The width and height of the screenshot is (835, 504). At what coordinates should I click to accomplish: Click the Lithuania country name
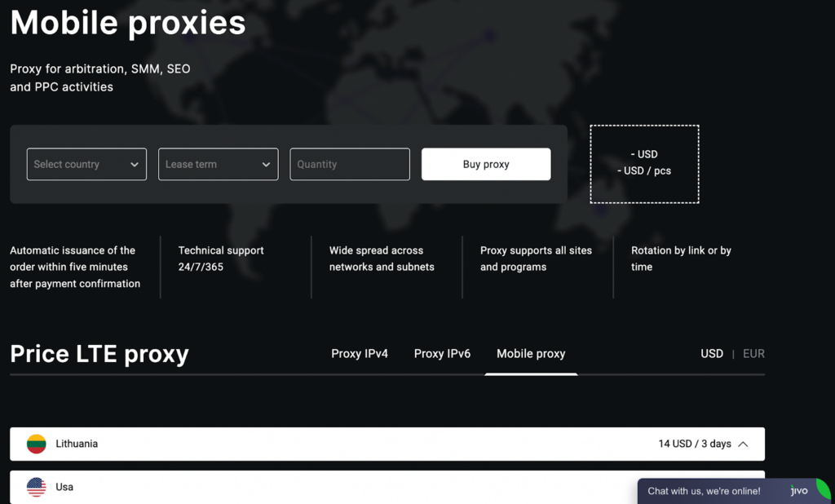(77, 444)
